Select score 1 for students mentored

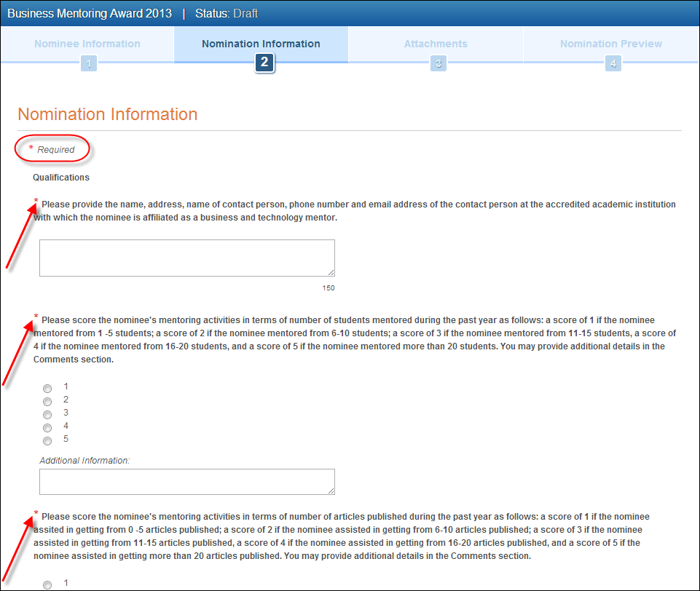tap(47, 389)
